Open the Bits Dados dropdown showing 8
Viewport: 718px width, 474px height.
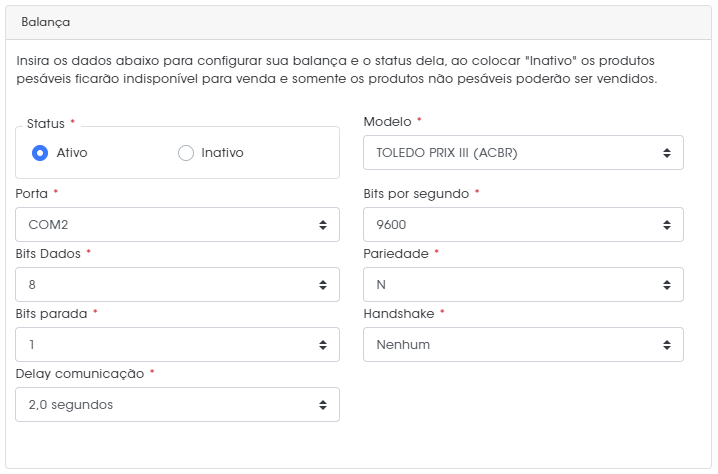pyautogui.click(x=177, y=284)
